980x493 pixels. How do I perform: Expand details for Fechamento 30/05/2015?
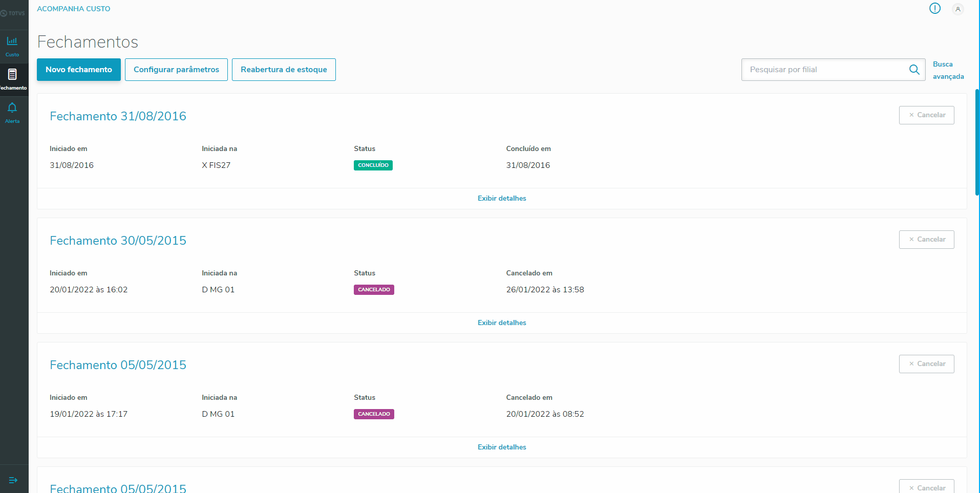coord(502,323)
